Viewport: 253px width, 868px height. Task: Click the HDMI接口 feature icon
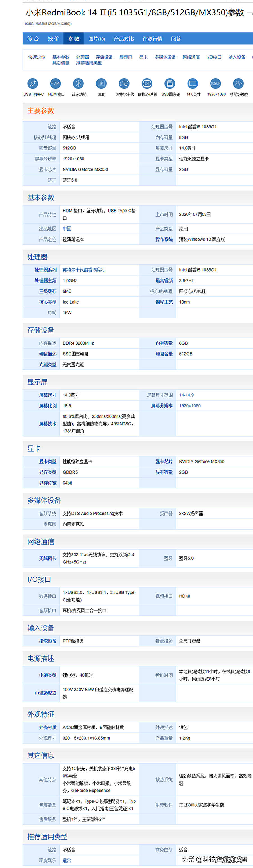[x=55, y=83]
